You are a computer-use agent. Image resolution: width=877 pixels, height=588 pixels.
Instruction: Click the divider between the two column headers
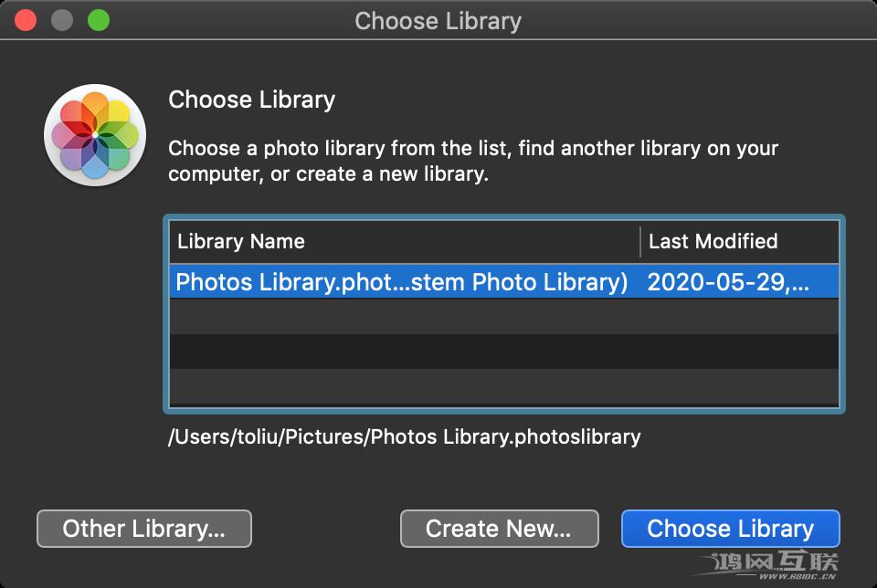pos(639,241)
